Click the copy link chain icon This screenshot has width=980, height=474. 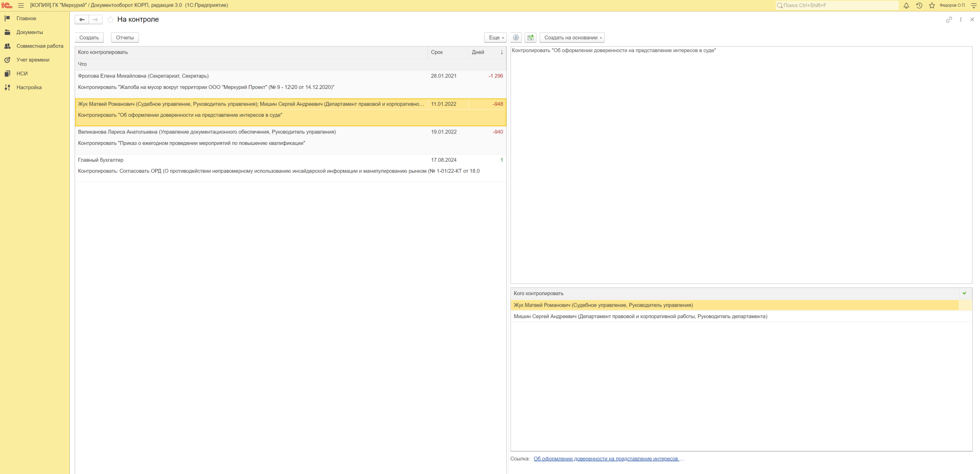pos(949,20)
